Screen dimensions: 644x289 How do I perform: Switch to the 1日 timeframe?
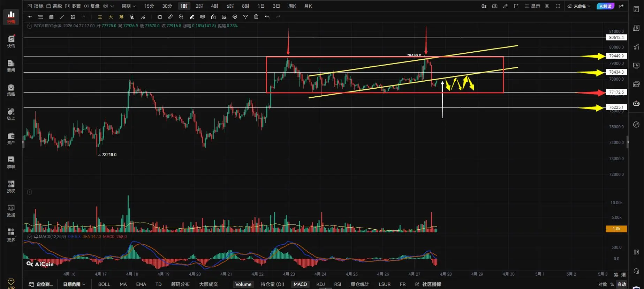[261, 6]
